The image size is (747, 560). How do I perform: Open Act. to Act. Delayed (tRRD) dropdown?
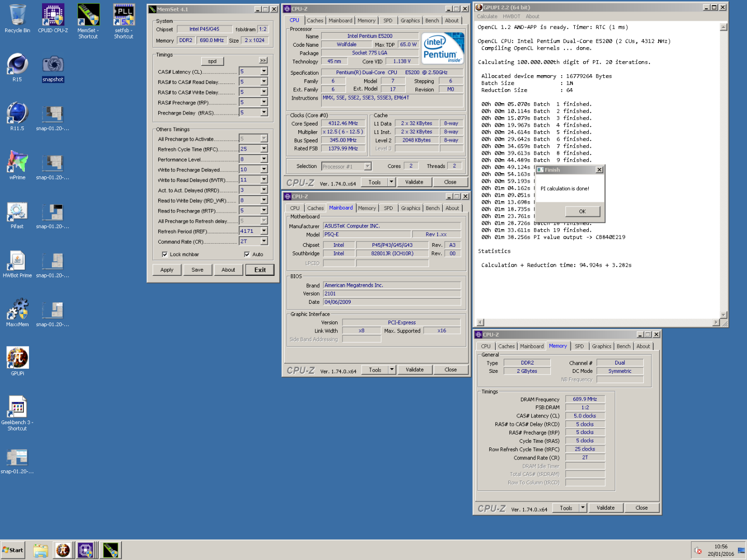pos(264,190)
